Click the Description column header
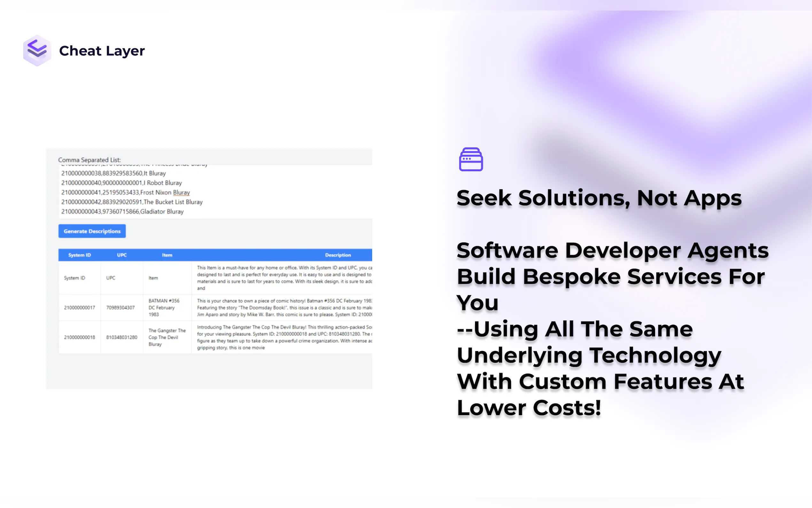The height and width of the screenshot is (508, 812). click(338, 255)
